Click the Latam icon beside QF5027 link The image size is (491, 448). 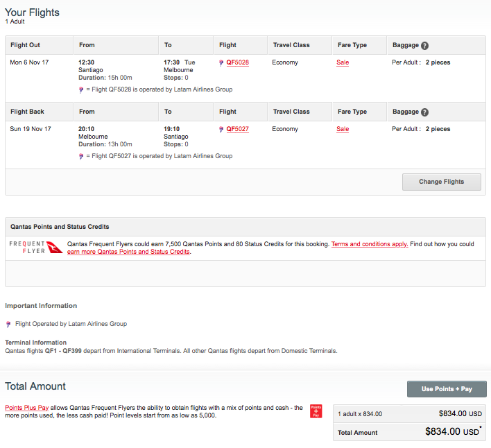(x=221, y=129)
